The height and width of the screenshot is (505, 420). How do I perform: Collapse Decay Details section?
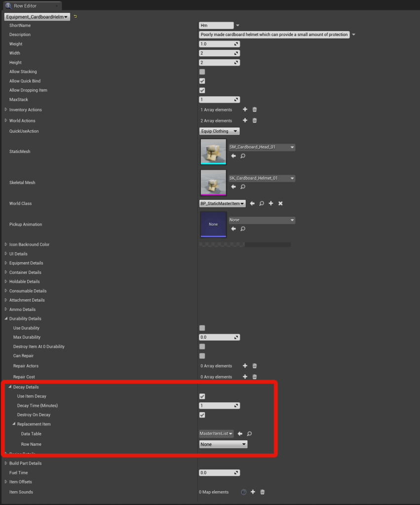click(x=10, y=387)
